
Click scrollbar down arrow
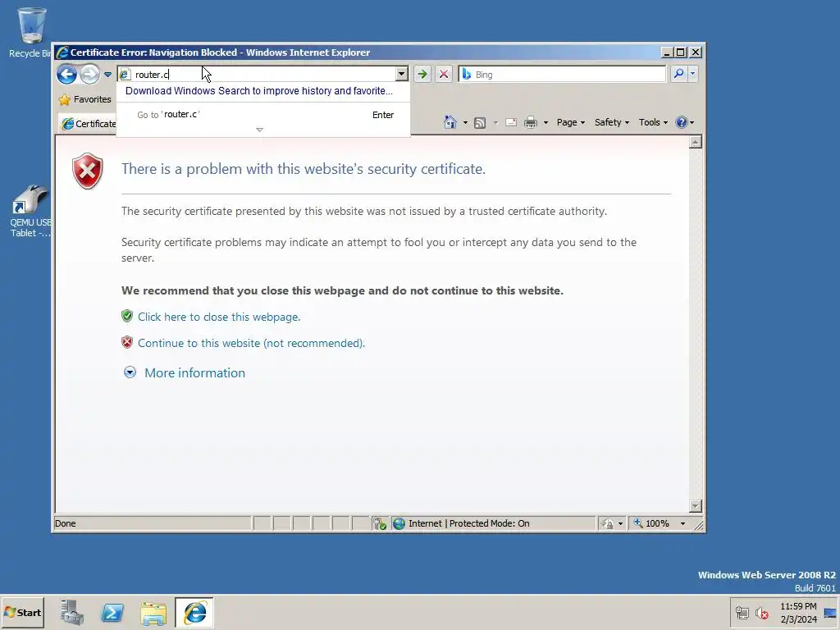coord(696,505)
